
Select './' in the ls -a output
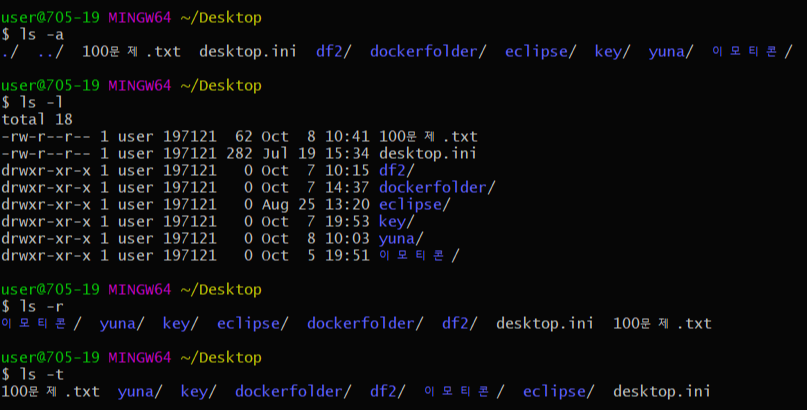pyautogui.click(x=10, y=51)
